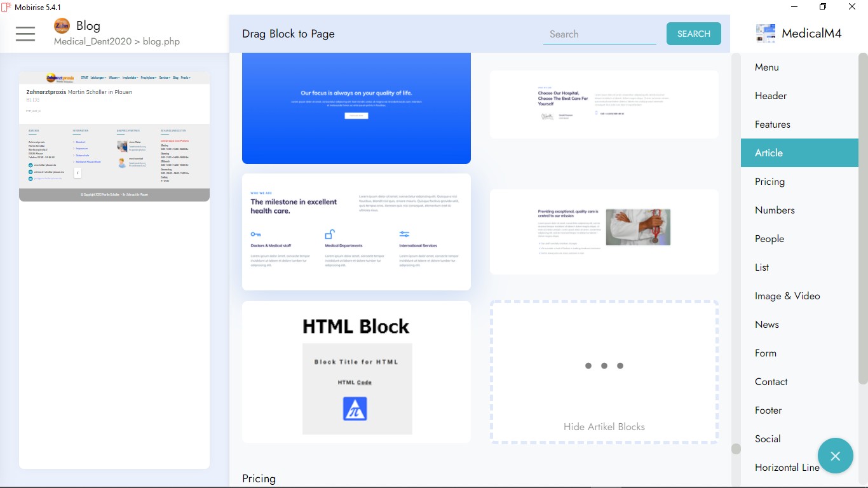
Task: Select the Form block category
Action: coord(799,353)
